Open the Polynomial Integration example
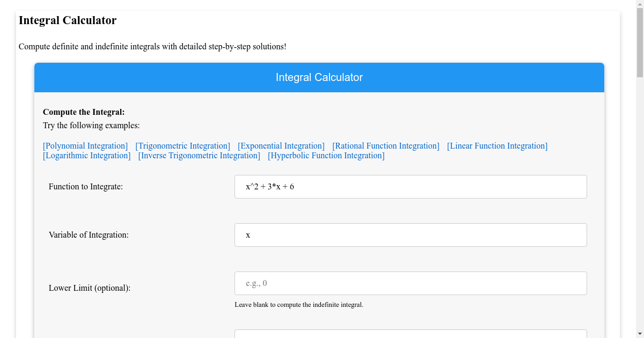644x338 pixels. coord(85,145)
